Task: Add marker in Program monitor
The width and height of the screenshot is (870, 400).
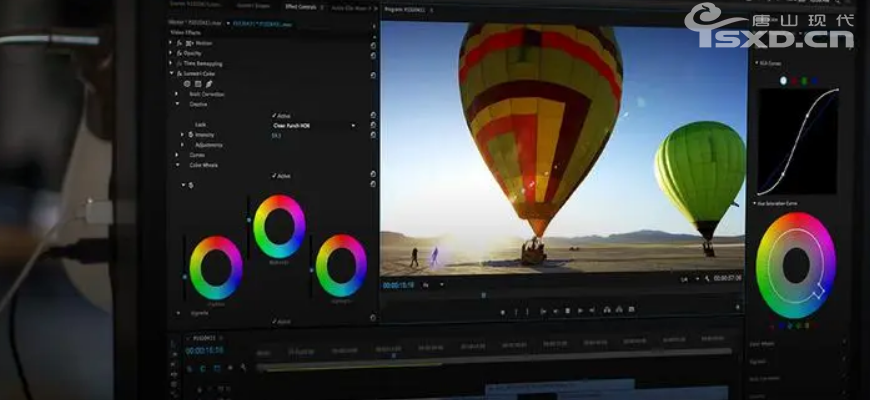Action: click(503, 312)
